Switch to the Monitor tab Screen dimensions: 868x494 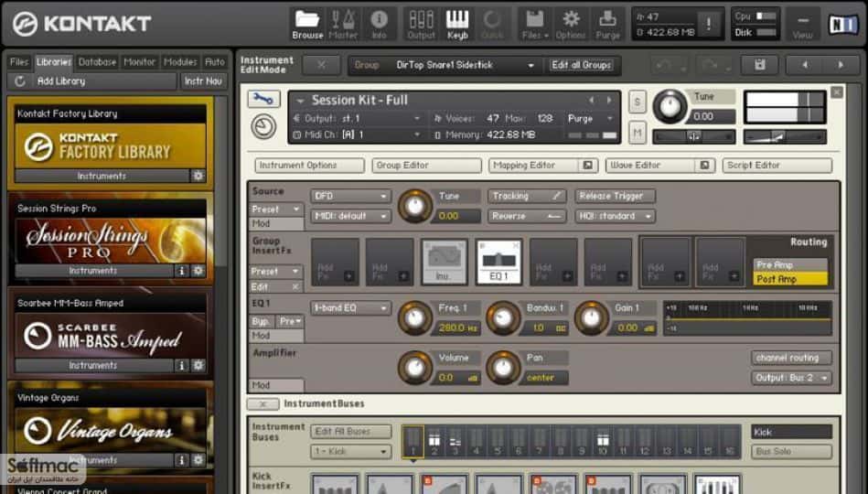139,61
